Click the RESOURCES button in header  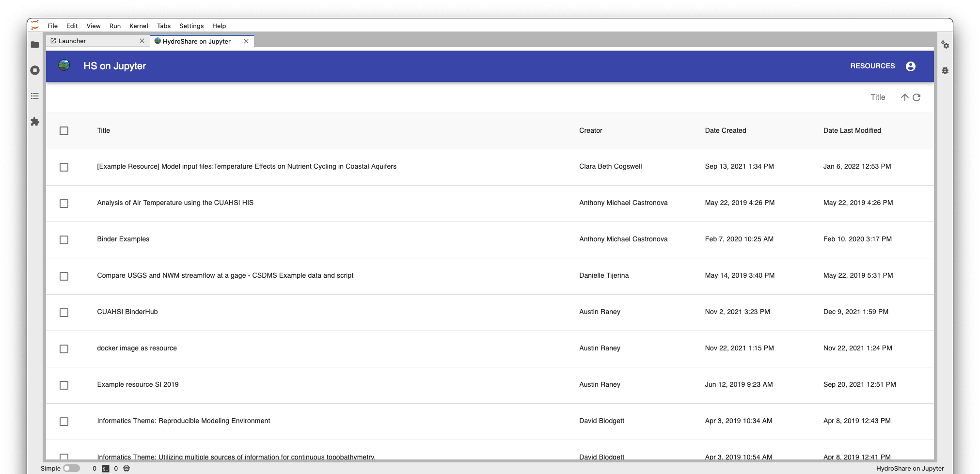tap(872, 66)
